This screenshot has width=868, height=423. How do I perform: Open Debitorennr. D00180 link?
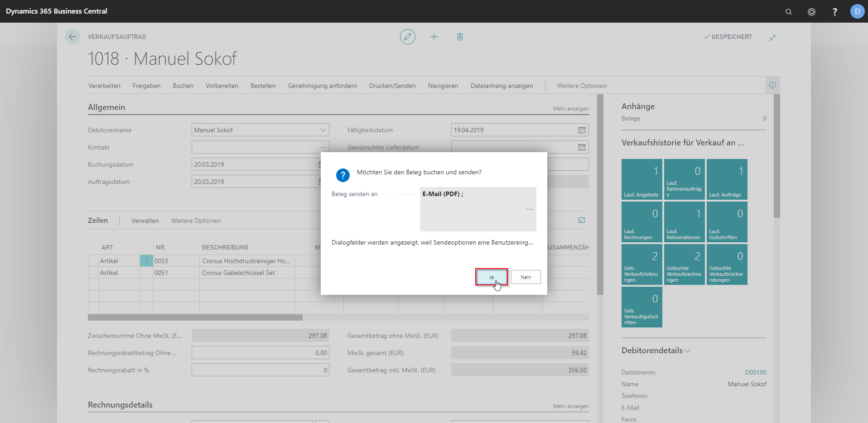pyautogui.click(x=756, y=372)
